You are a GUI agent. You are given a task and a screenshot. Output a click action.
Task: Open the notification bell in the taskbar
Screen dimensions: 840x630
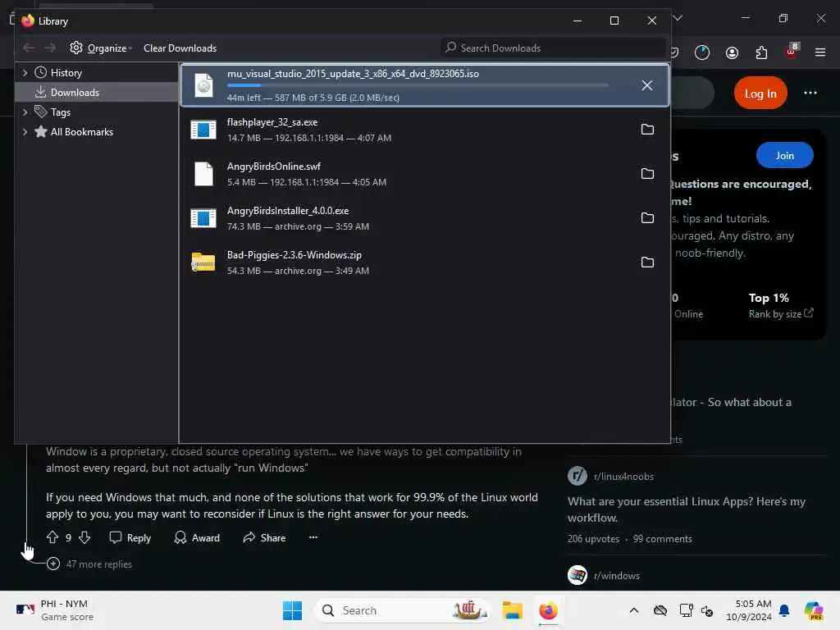(784, 610)
